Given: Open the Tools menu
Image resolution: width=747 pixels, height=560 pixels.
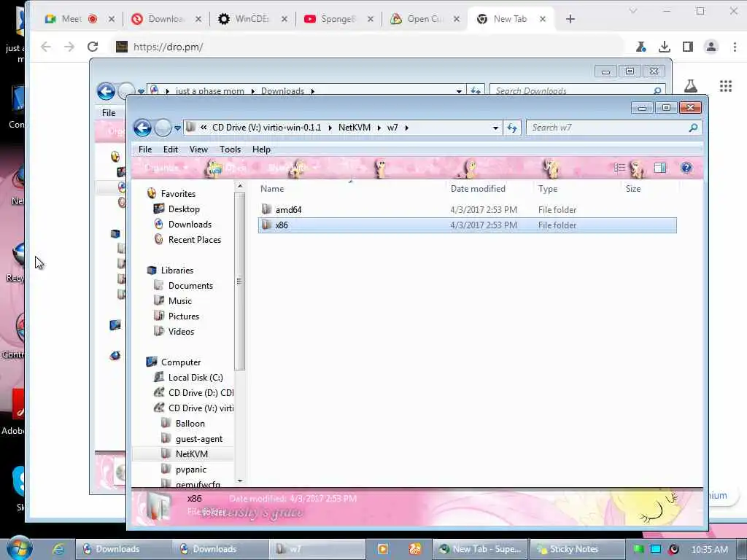Looking at the screenshot, I should [x=230, y=149].
